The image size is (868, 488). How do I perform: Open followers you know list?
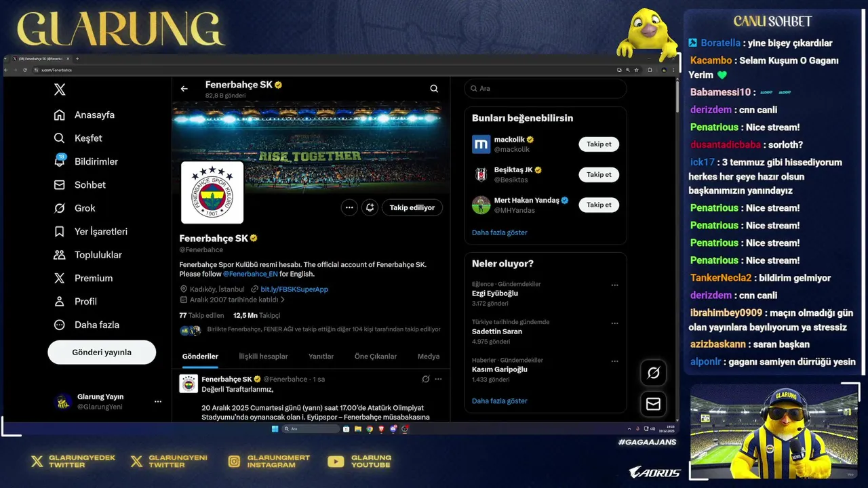tap(310, 330)
